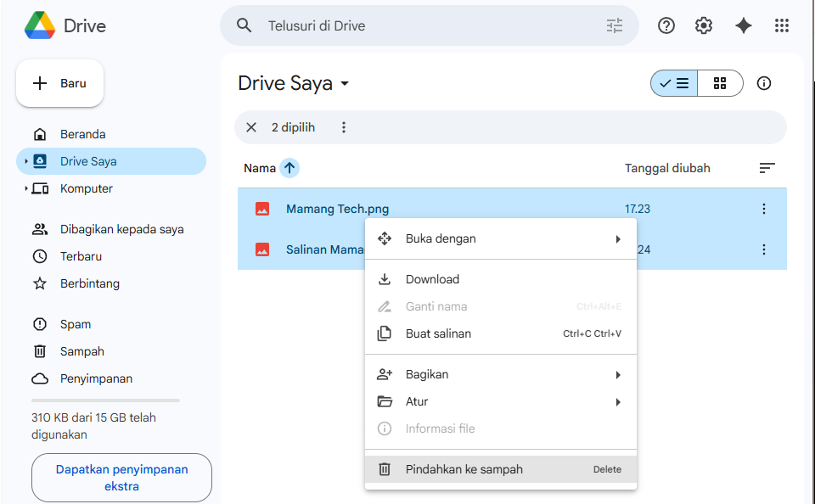Click the Baru new button
815x504 pixels.
[59, 83]
